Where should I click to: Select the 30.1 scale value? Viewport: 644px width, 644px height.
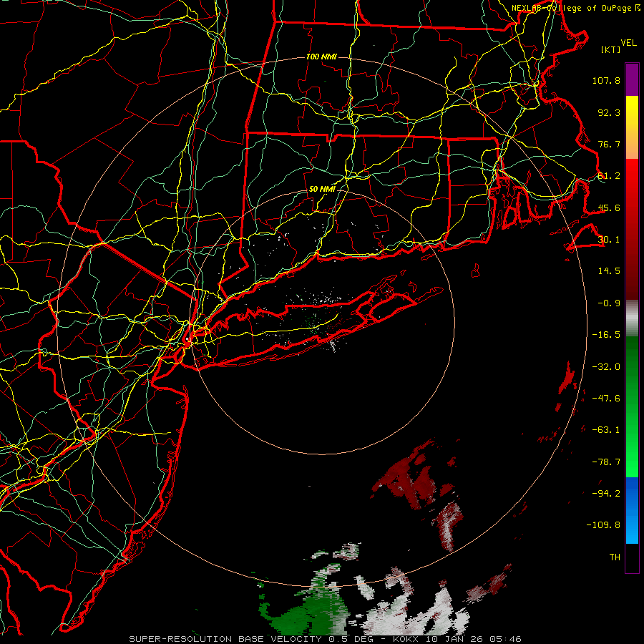coord(609,240)
